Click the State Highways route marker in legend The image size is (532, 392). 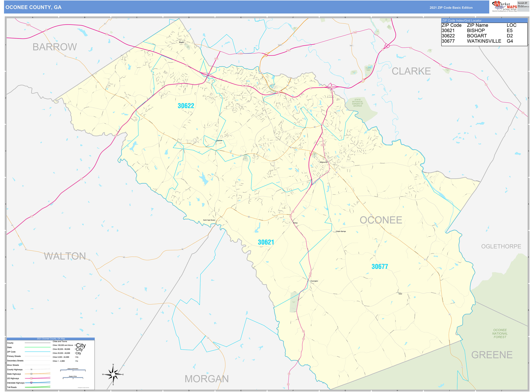31,374
